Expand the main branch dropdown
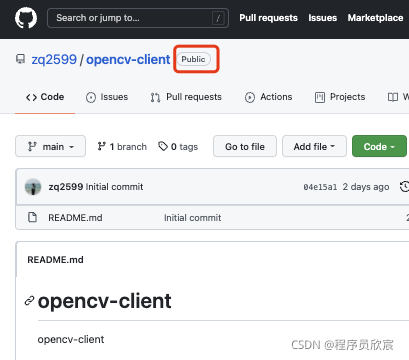This screenshot has width=409, height=360. 50,146
